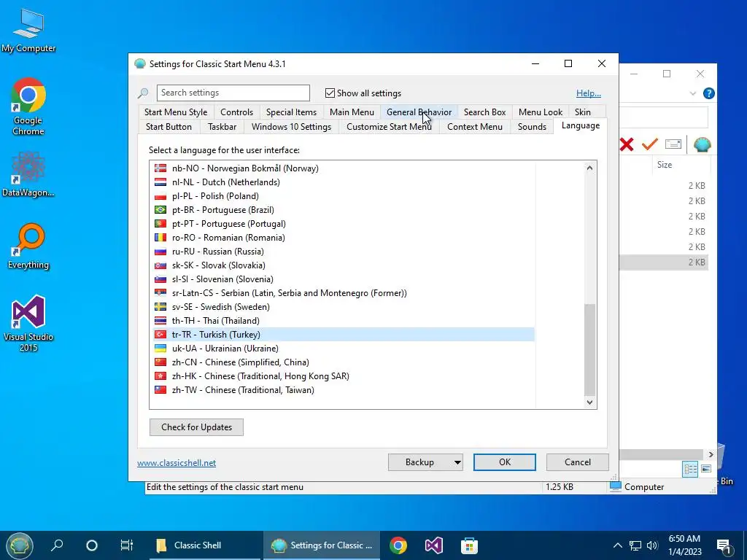Image resolution: width=747 pixels, height=560 pixels.
Task: Open the Customize Start Menu tab
Action: [x=389, y=127]
